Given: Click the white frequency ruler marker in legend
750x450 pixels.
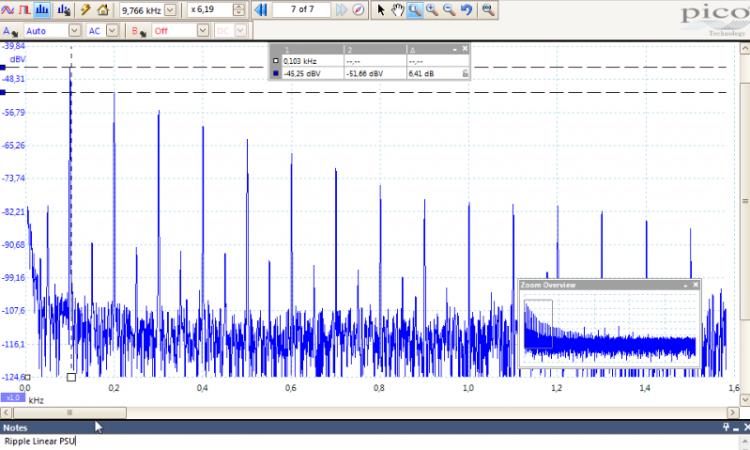Looking at the screenshot, I should (x=276, y=61).
